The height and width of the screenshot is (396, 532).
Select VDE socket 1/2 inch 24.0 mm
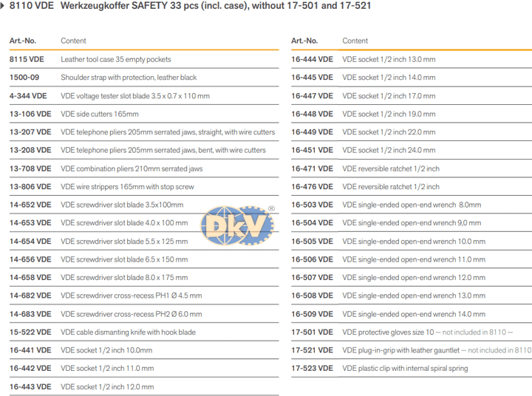(389, 150)
